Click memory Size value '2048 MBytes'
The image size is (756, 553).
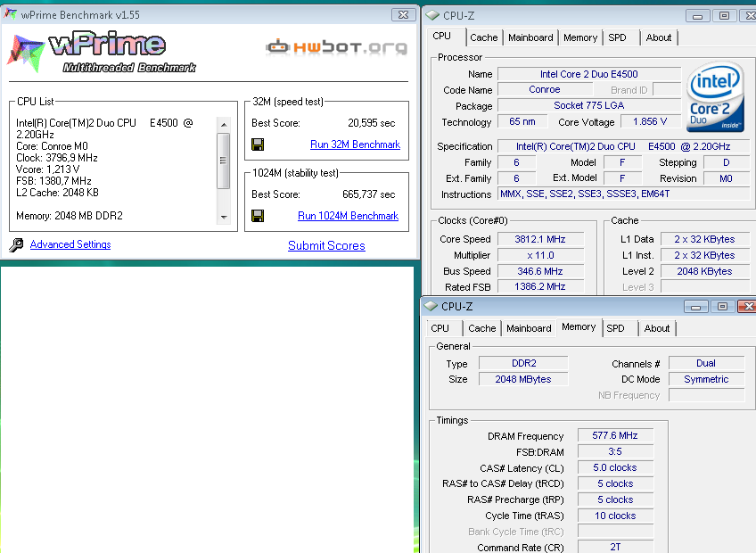click(523, 379)
